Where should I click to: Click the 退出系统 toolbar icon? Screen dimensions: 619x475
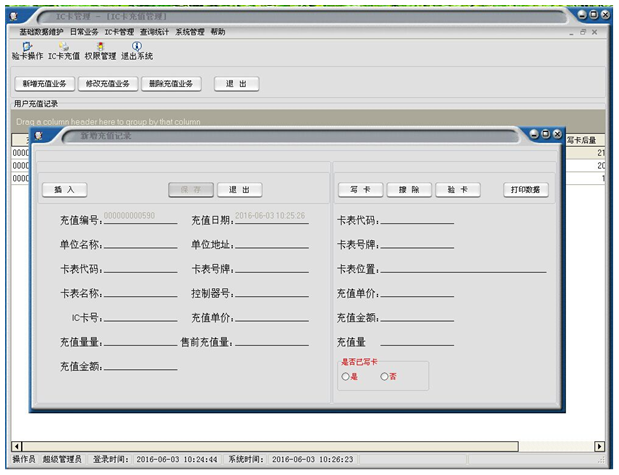[x=137, y=51]
